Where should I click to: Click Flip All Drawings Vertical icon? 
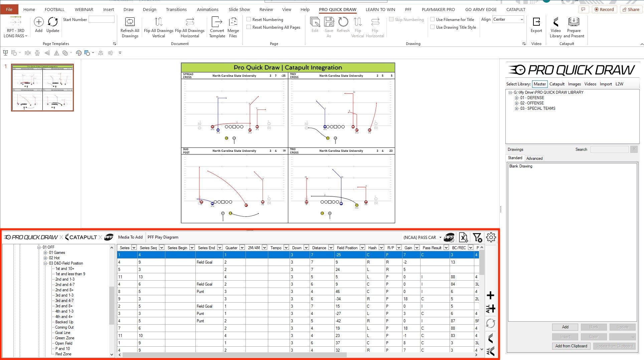coord(159,22)
